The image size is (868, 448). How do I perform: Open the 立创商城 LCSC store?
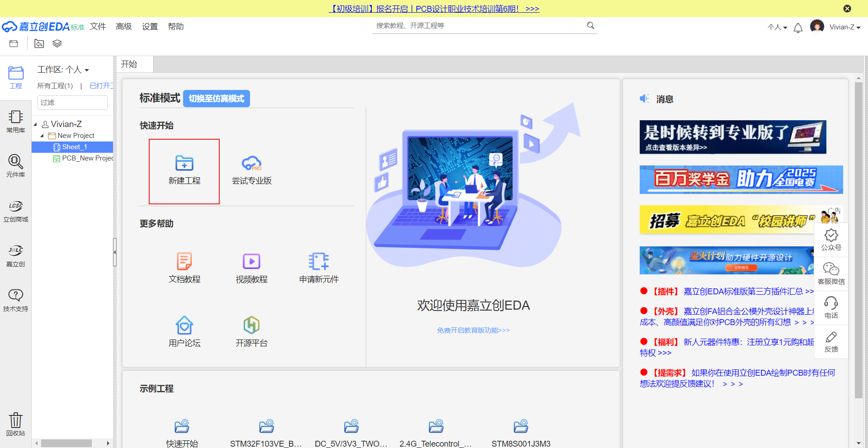[x=16, y=211]
